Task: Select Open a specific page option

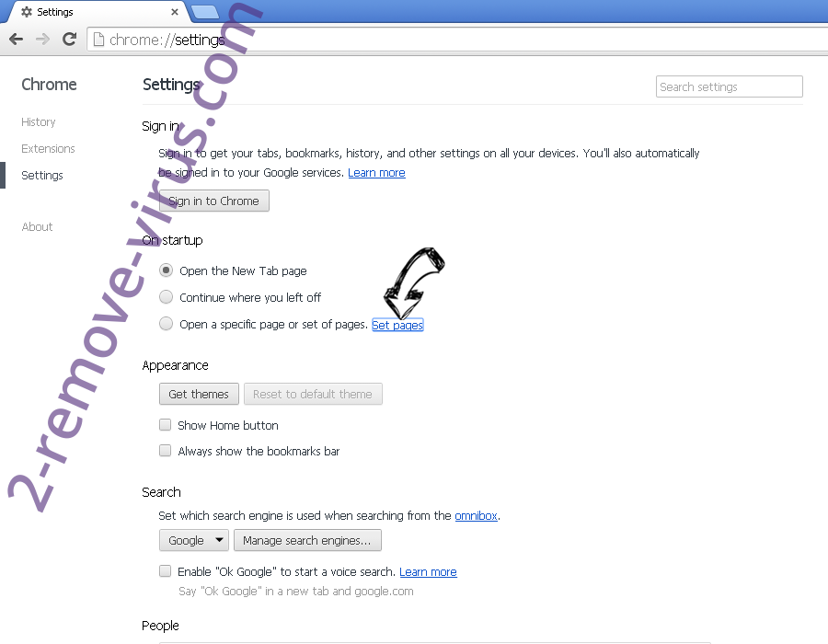Action: [166, 324]
